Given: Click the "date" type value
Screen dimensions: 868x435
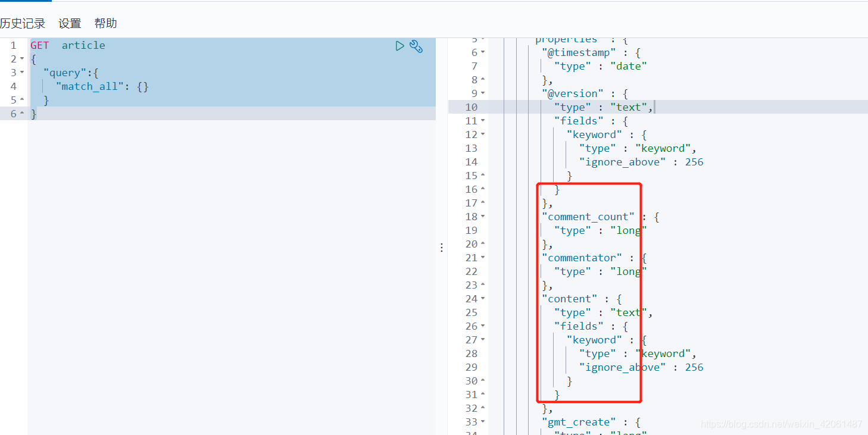Looking at the screenshot, I should coord(629,66).
